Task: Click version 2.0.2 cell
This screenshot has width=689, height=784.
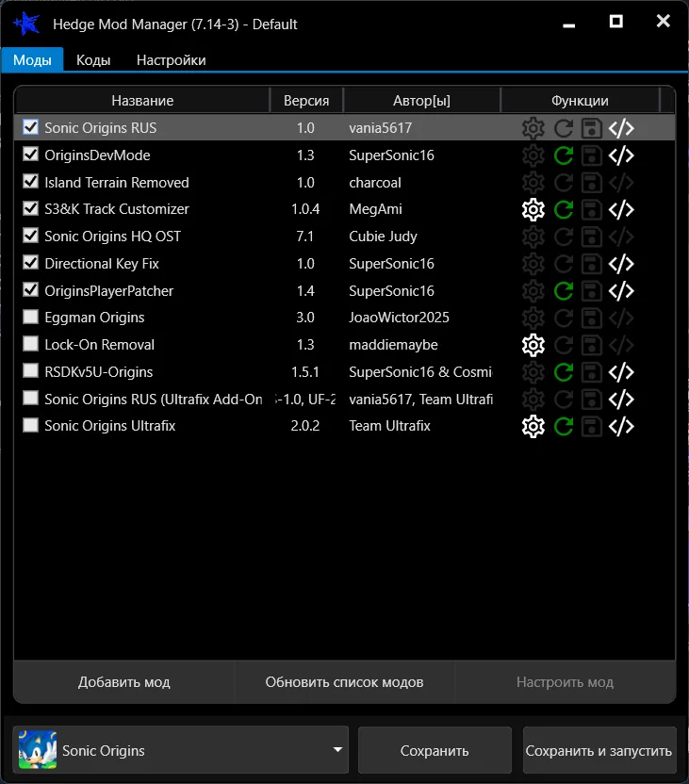Action: click(x=305, y=426)
